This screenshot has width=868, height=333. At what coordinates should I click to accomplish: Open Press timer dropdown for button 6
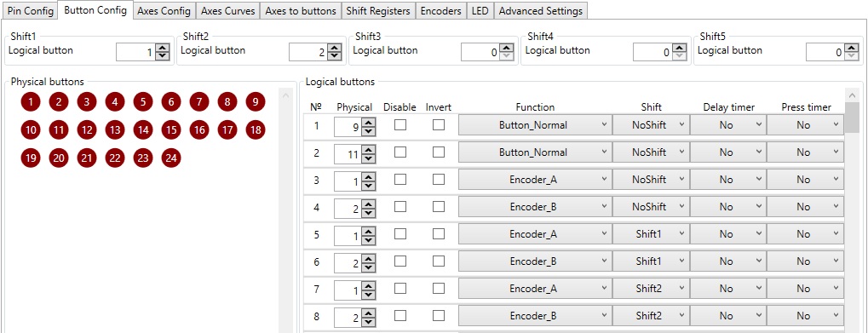(x=805, y=261)
